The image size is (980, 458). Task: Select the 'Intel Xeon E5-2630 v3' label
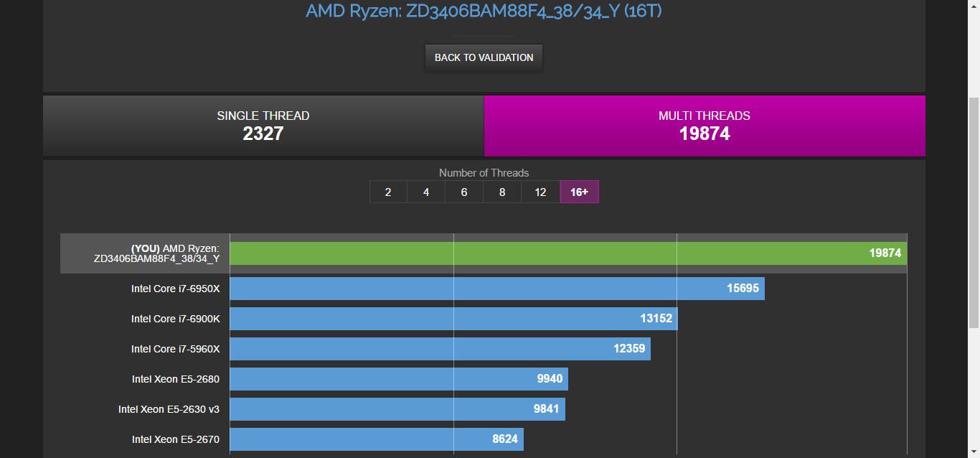point(169,409)
